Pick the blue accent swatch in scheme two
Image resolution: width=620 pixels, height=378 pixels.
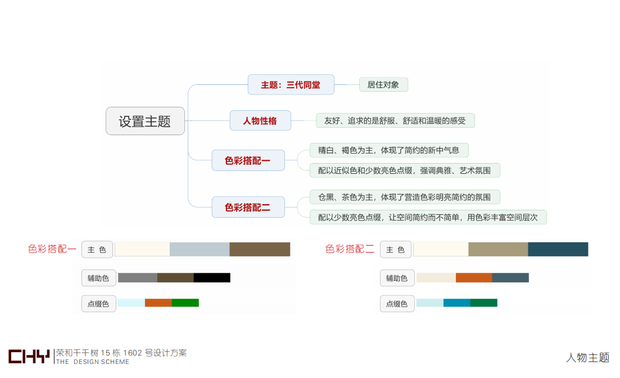point(457,303)
